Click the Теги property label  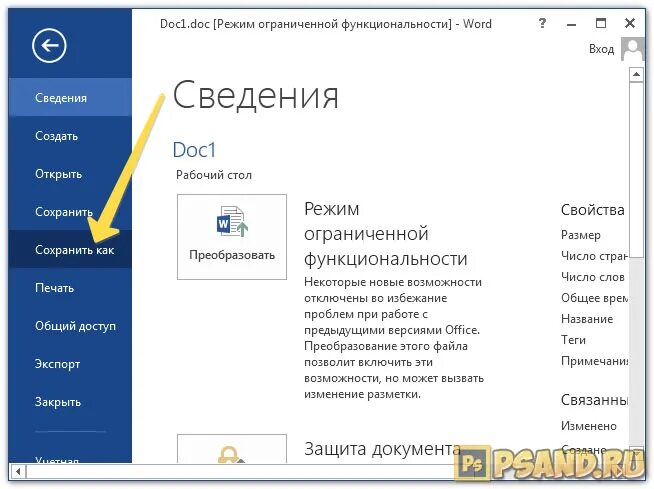[573, 340]
